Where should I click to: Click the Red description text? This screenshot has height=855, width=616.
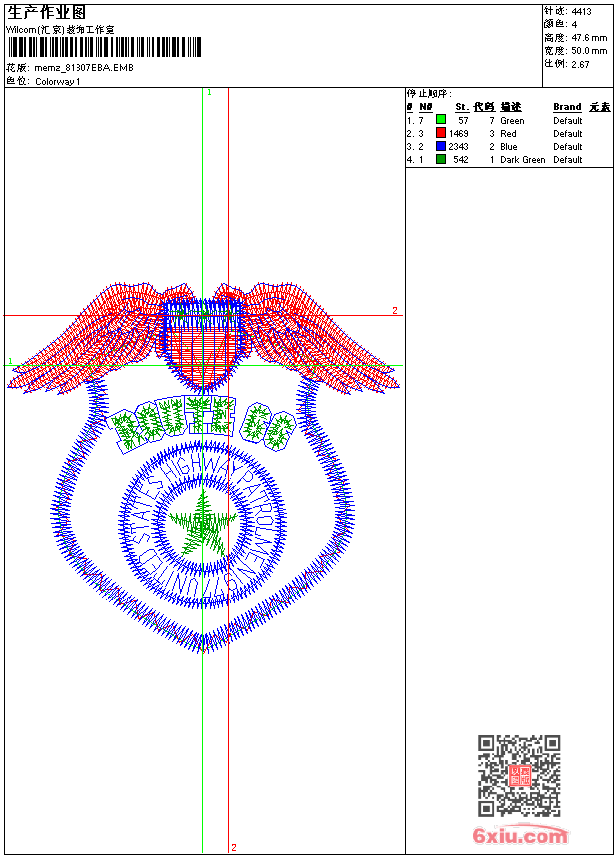click(x=508, y=134)
